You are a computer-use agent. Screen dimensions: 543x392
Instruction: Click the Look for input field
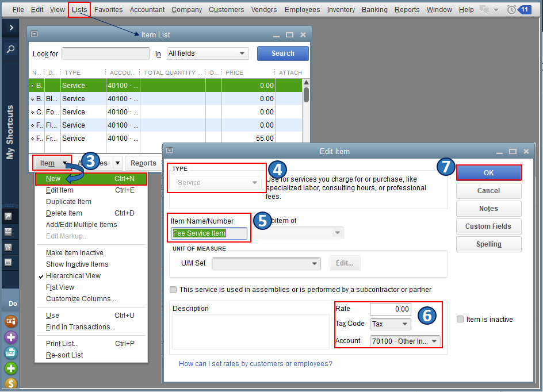pos(106,53)
